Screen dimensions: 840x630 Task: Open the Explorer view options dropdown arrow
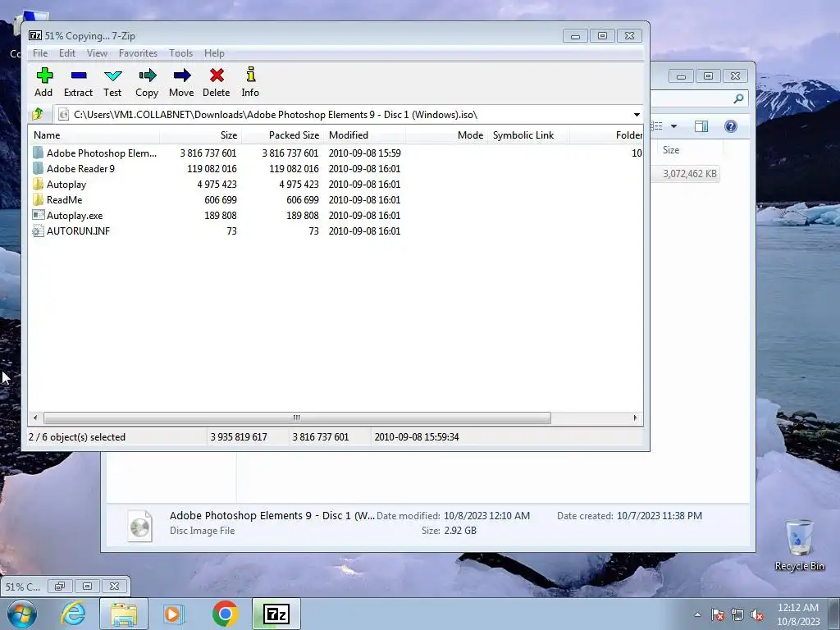674,126
